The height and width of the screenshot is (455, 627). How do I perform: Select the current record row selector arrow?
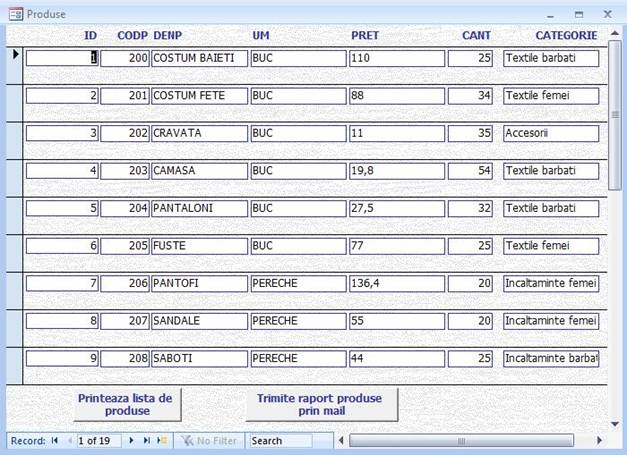(15, 54)
